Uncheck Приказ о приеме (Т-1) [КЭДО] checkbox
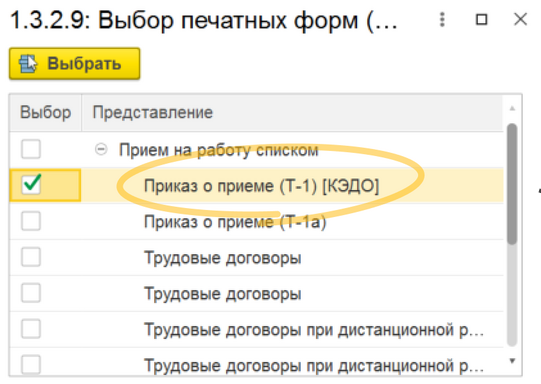 point(31,185)
